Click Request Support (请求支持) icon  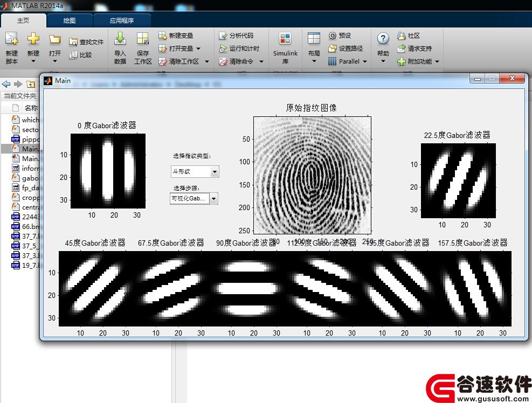click(x=402, y=48)
